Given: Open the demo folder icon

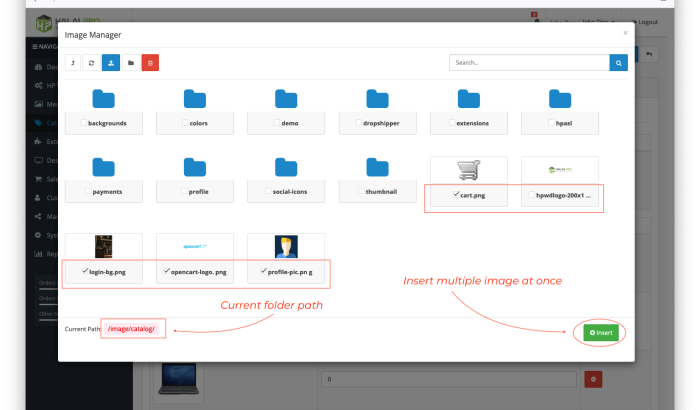Looking at the screenshot, I should click(286, 99).
